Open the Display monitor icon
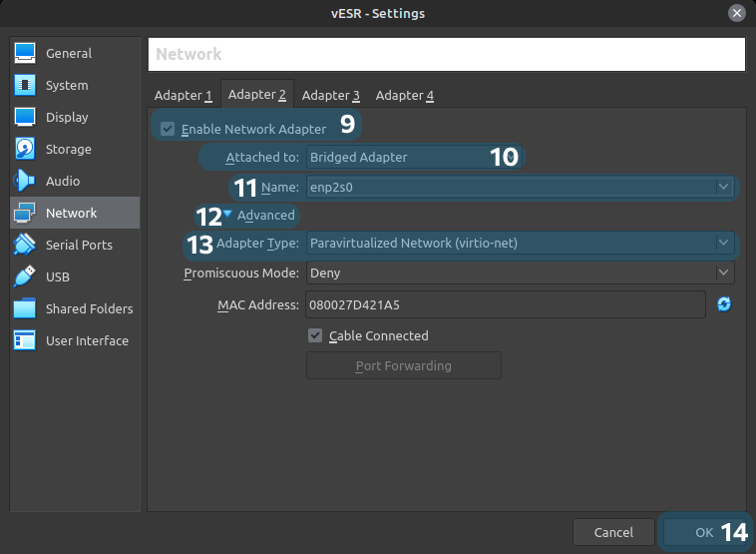 coord(25,117)
